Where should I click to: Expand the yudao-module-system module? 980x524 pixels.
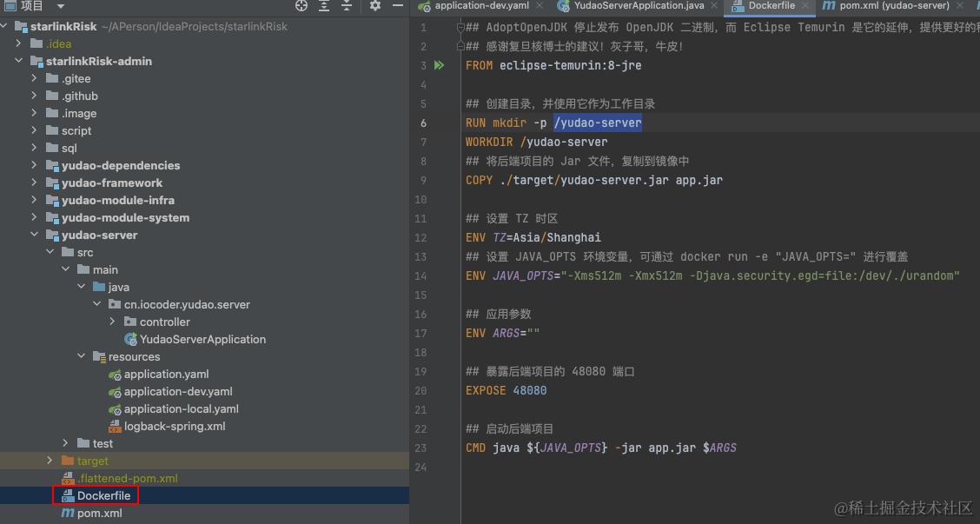tap(35, 217)
